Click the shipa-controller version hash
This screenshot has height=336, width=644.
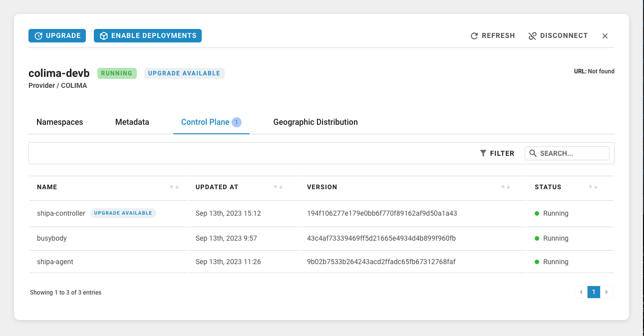click(x=382, y=213)
